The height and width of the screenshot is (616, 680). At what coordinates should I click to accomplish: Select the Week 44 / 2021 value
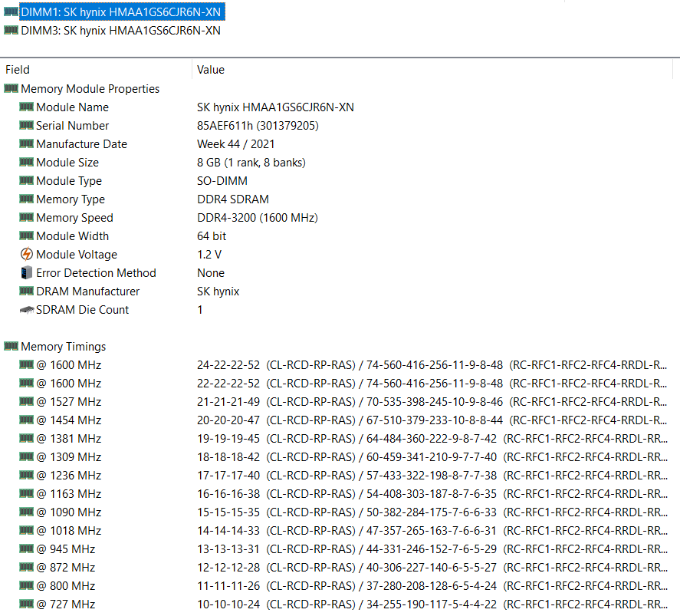pyautogui.click(x=235, y=144)
